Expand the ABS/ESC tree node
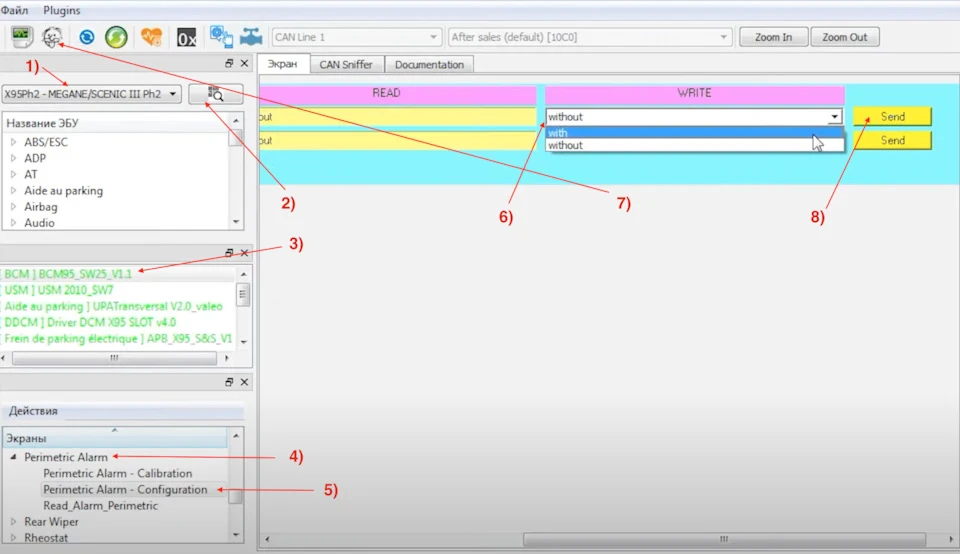The width and height of the screenshot is (960, 554). pos(13,142)
